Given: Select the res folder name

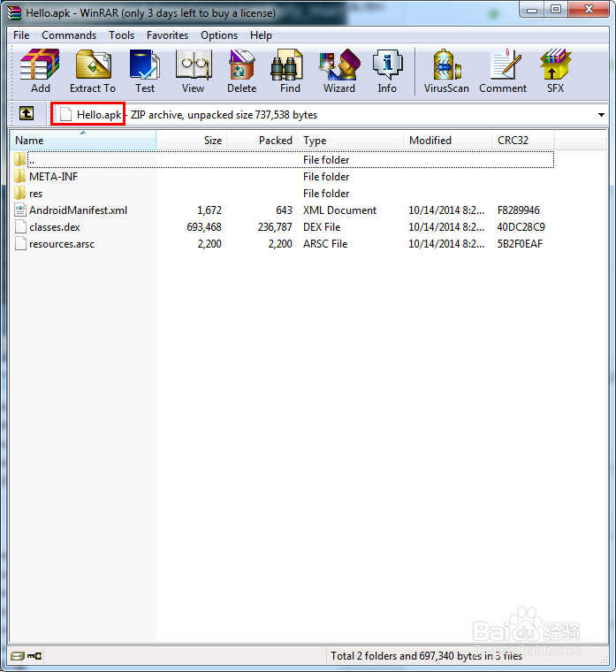Looking at the screenshot, I should coord(36,194).
